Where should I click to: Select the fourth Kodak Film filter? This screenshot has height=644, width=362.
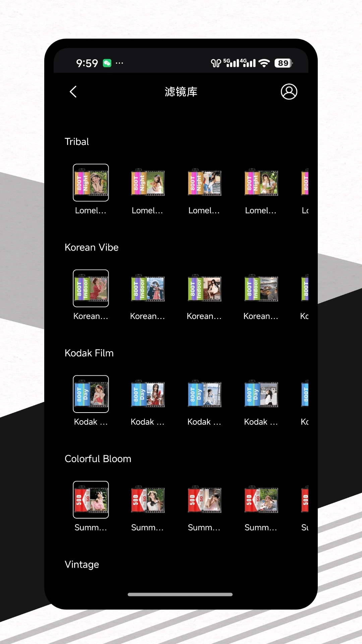tap(261, 394)
